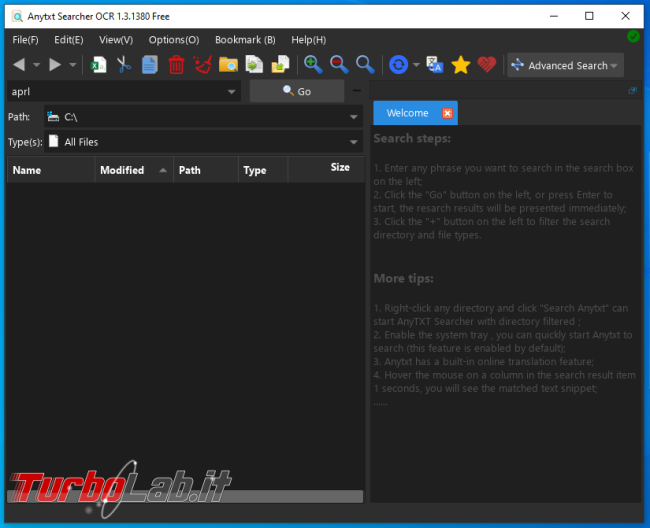Sort results by Name column
The width and height of the screenshot is (650, 528).
(51, 170)
